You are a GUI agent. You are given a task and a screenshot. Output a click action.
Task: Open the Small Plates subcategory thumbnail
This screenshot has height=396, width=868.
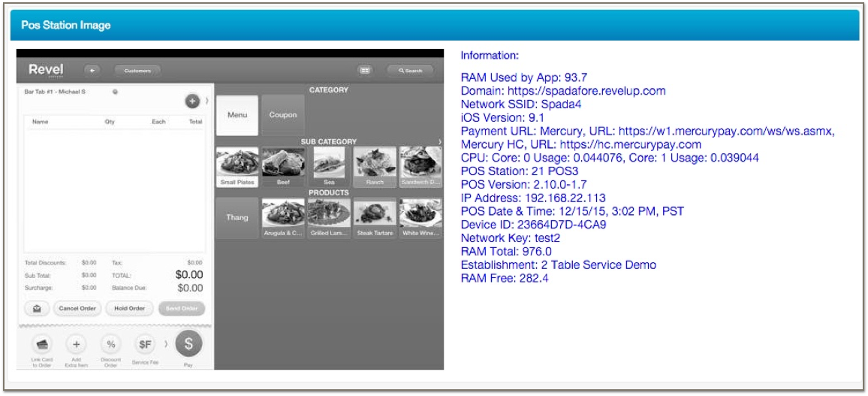[237, 167]
